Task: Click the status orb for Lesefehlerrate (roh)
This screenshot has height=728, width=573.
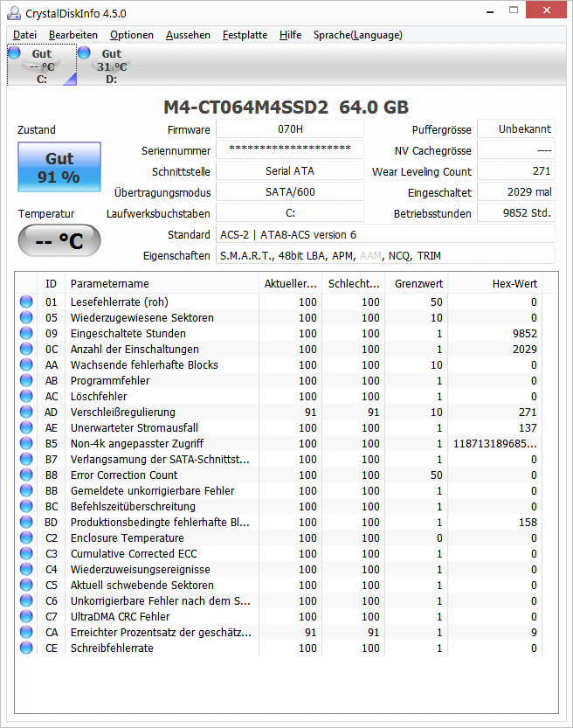Action: pos(26,302)
